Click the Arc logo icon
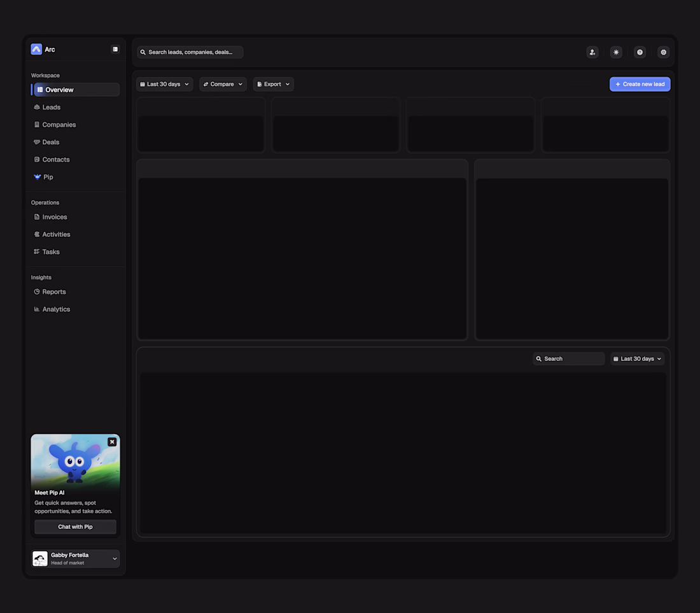Image resolution: width=700 pixels, height=613 pixels. (x=36, y=49)
